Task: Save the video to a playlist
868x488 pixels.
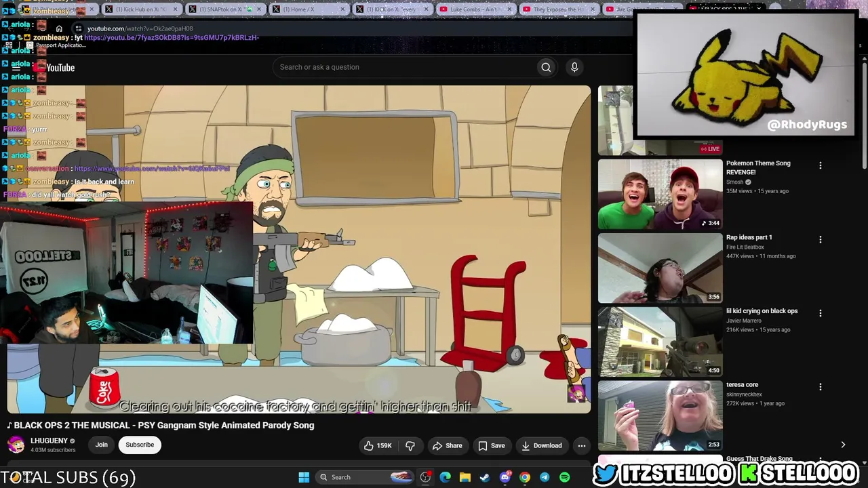Action: [x=491, y=445]
